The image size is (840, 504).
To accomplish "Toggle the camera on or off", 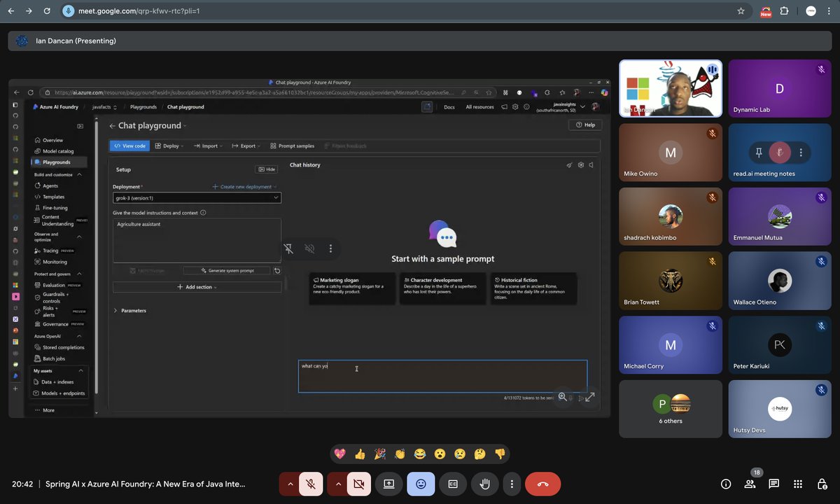I will [x=359, y=484].
